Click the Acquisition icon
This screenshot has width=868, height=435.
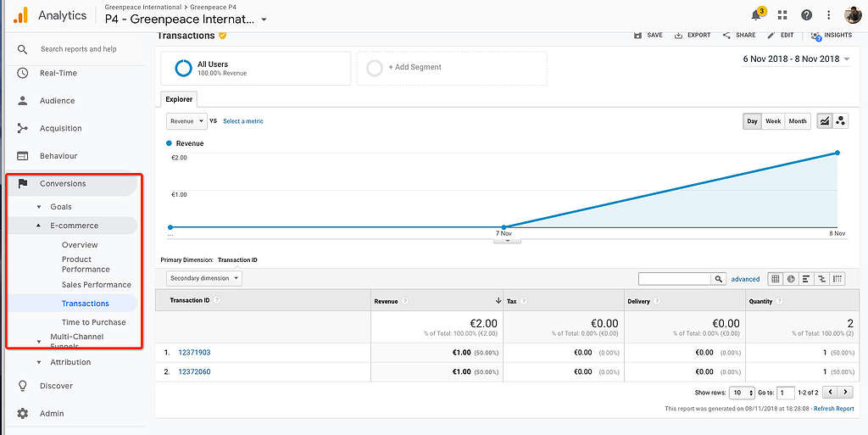coord(22,128)
